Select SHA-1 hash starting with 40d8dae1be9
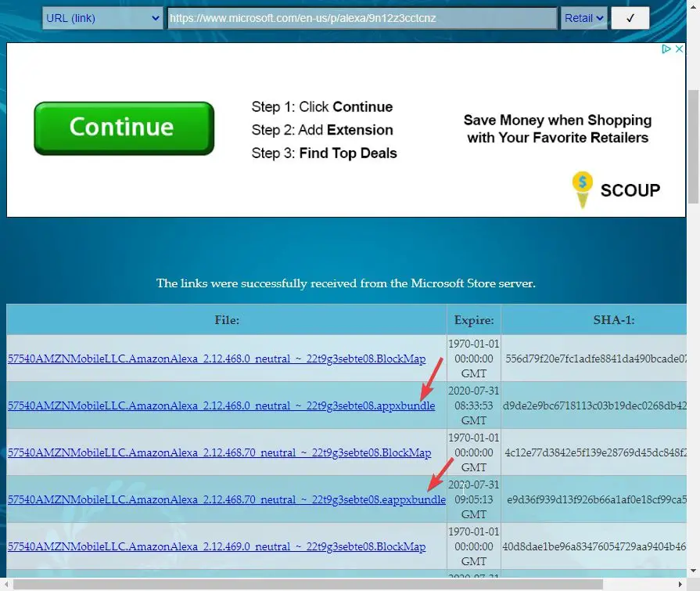 pyautogui.click(x=594, y=546)
